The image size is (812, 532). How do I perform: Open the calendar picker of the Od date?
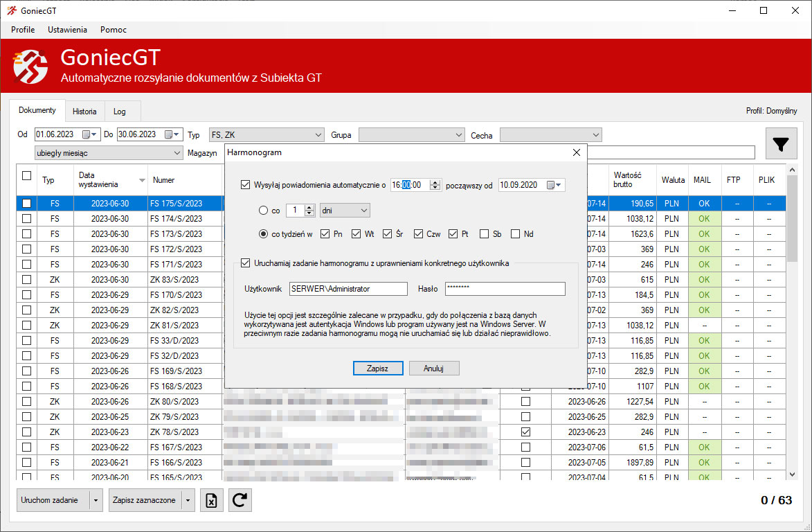click(89, 134)
